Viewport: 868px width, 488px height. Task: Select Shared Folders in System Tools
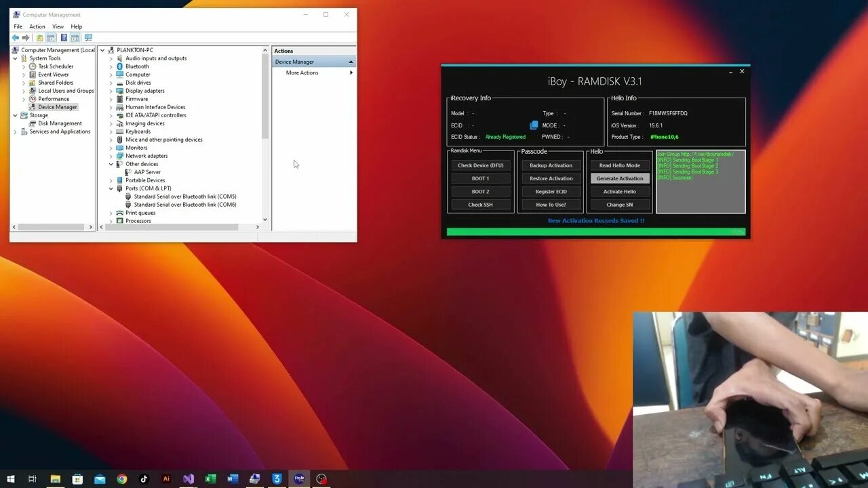click(56, 83)
